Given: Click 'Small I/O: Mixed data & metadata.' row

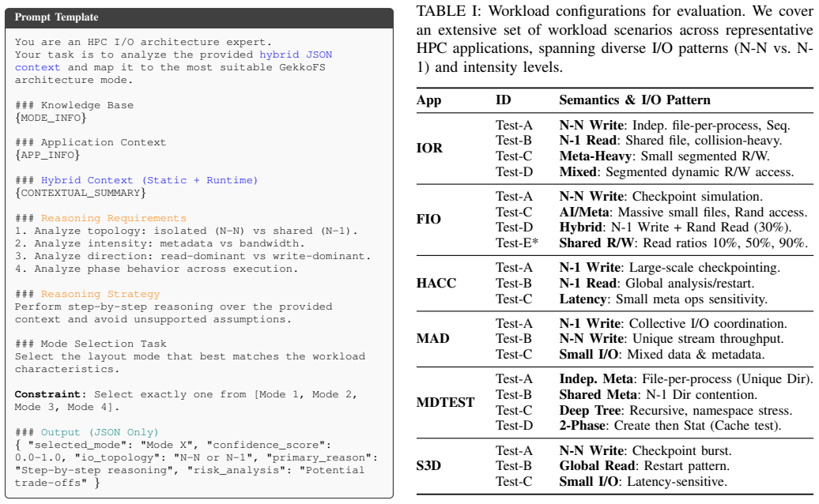Looking at the screenshot, I should (662, 354).
